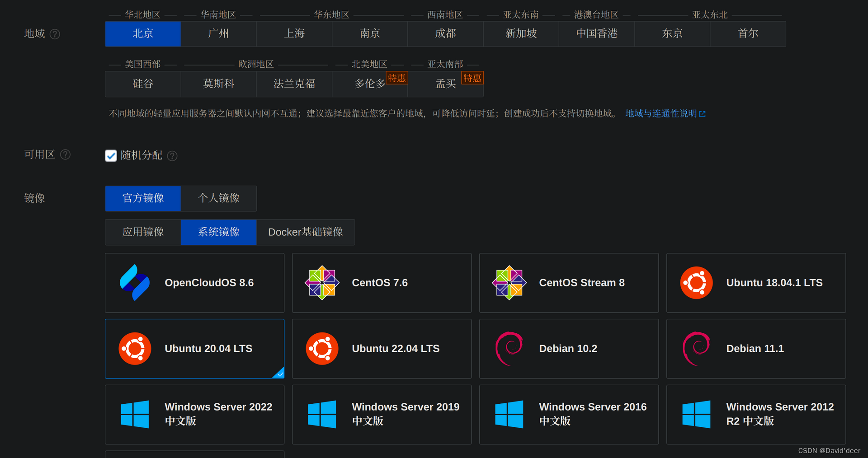Screen dimensions: 868x458
Task: Select the 新加坡 region
Action: click(521, 34)
